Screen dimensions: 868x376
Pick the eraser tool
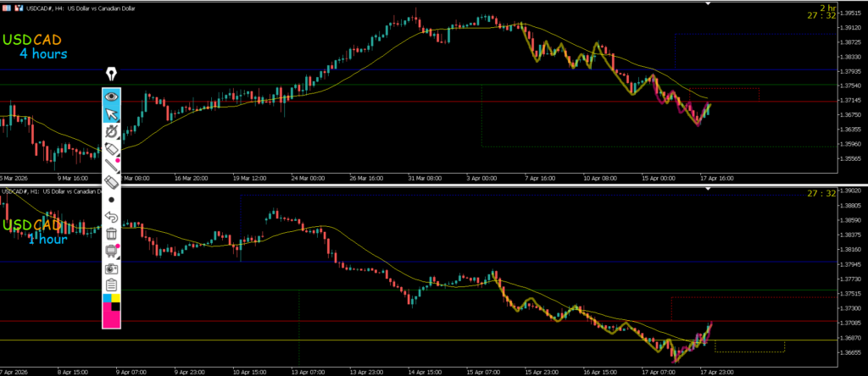click(x=111, y=182)
